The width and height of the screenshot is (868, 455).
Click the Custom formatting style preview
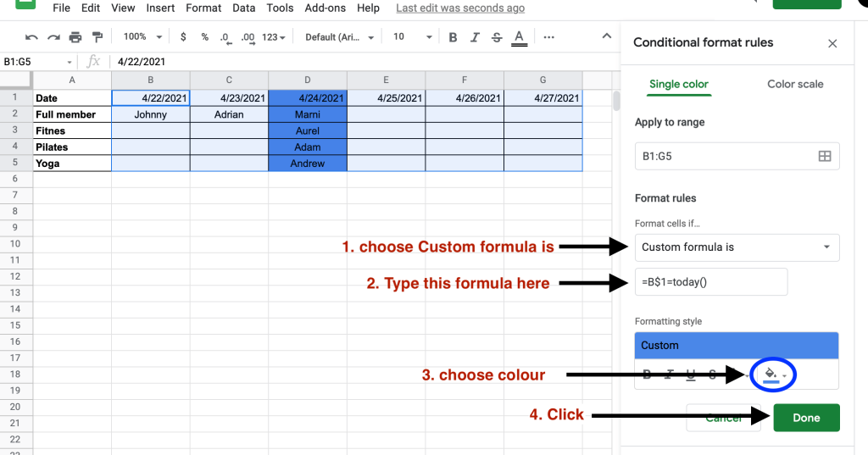pyautogui.click(x=737, y=346)
